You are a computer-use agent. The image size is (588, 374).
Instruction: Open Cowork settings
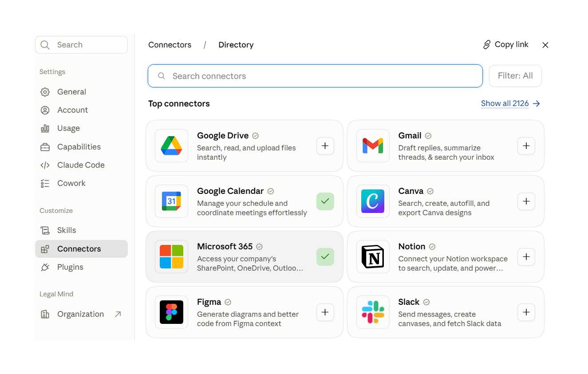tap(81, 183)
